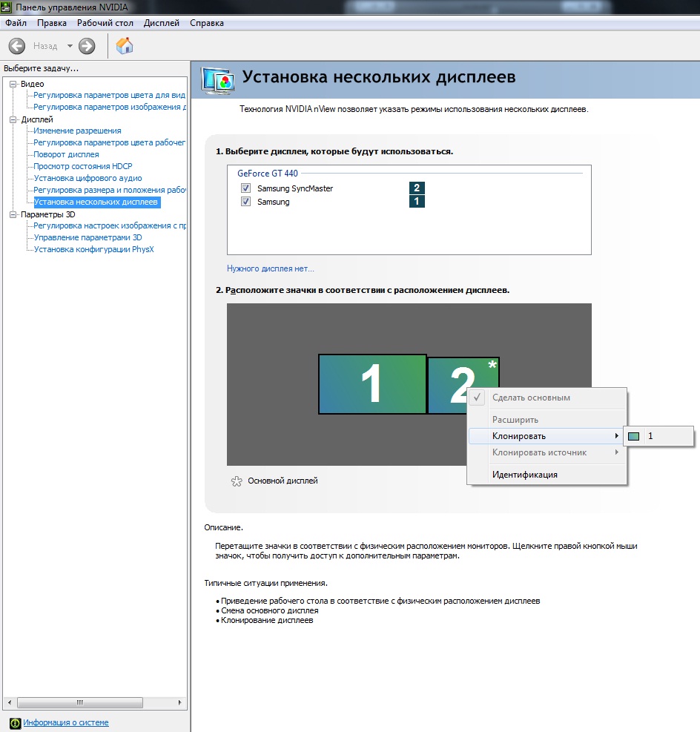Click the Параметры 3D category label
The width and height of the screenshot is (700, 732).
tap(47, 215)
